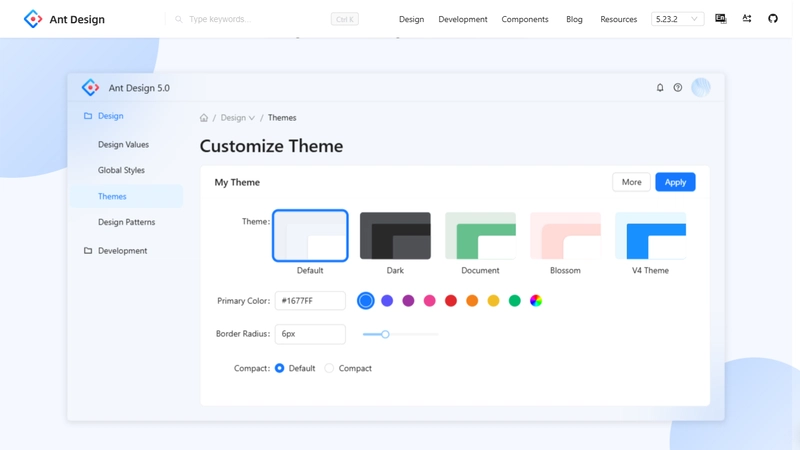Open the Blog navigation item

click(574, 19)
